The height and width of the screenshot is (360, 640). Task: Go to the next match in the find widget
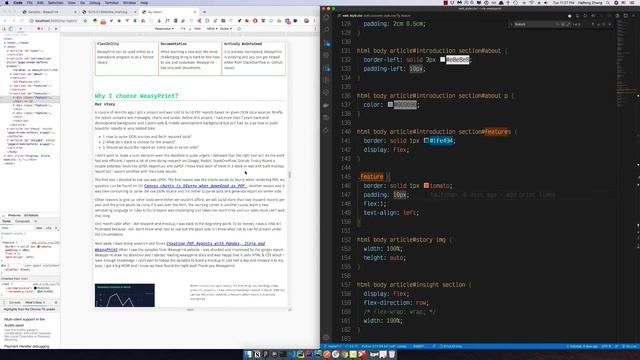point(598,24)
